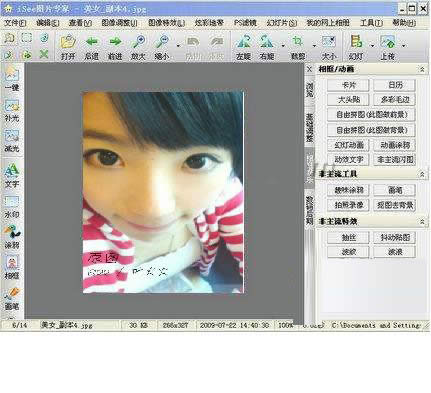Viewport: 431px width, 393px height.
Task: Collapse the 非主流工具 section
Action: (422, 174)
